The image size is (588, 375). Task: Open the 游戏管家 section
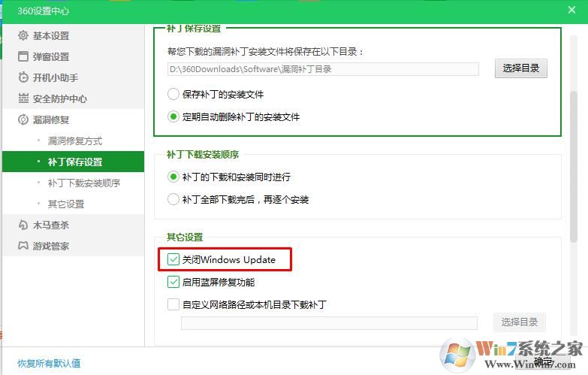(x=73, y=246)
